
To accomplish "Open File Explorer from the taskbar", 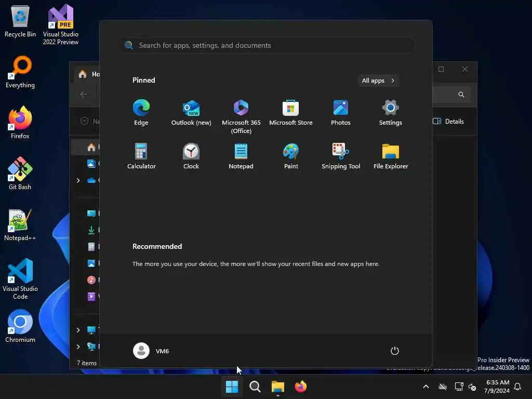I will pos(278,387).
